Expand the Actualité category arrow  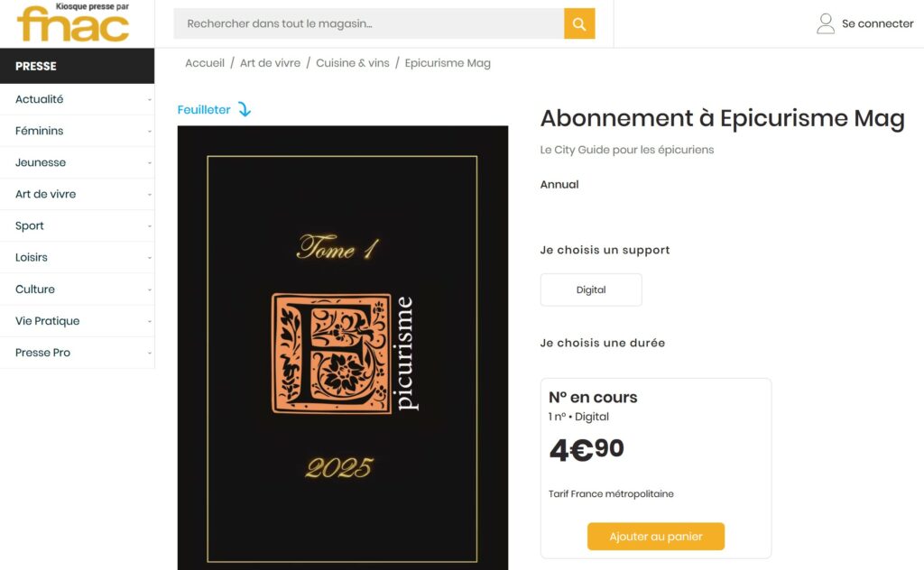tap(150, 99)
